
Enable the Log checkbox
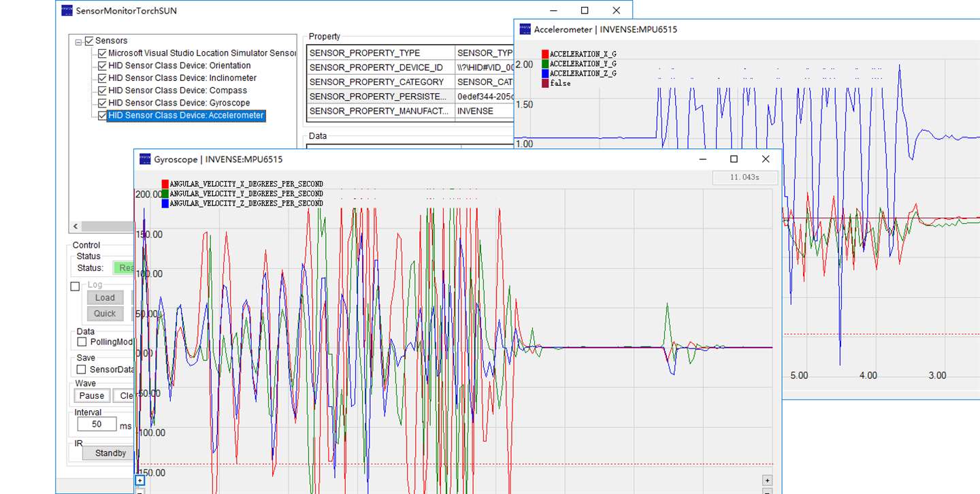pos(76,286)
